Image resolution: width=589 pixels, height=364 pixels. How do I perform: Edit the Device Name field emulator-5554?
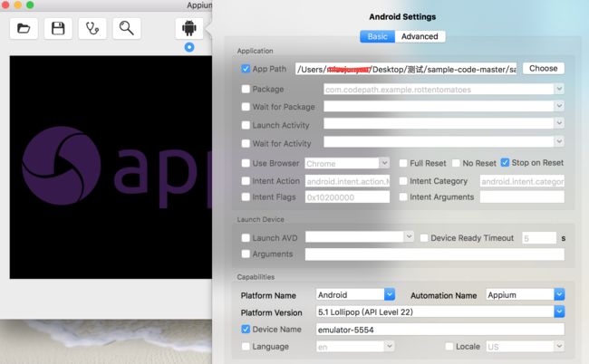[x=440, y=330]
